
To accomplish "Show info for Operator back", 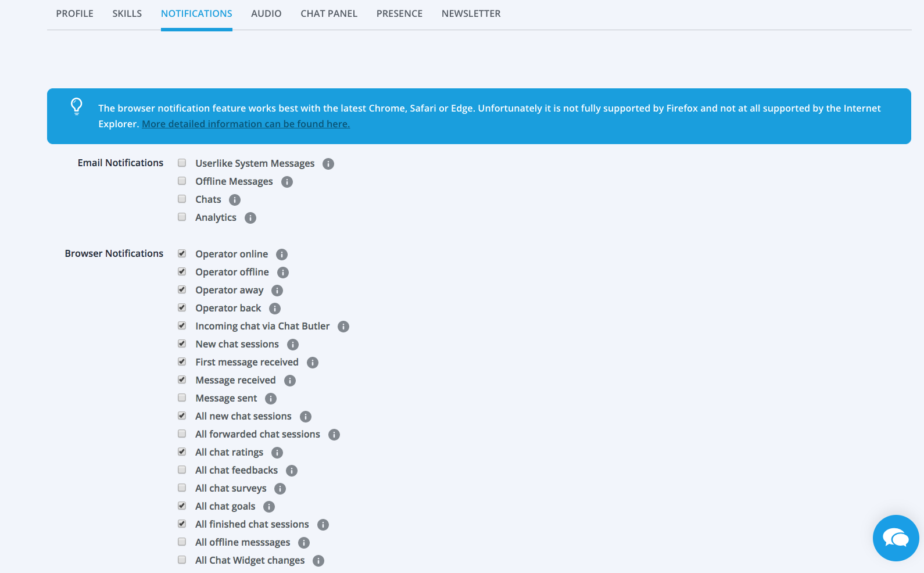I will coord(275,309).
